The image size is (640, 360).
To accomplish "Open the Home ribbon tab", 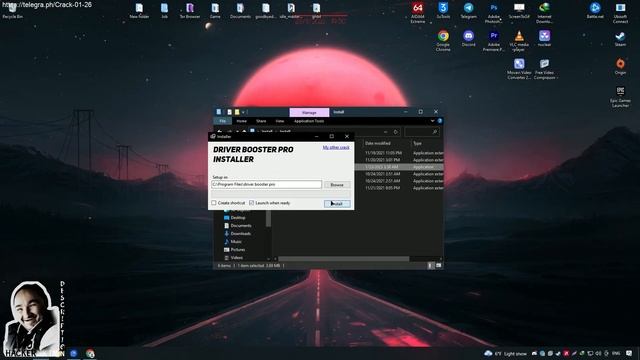I will click(242, 121).
